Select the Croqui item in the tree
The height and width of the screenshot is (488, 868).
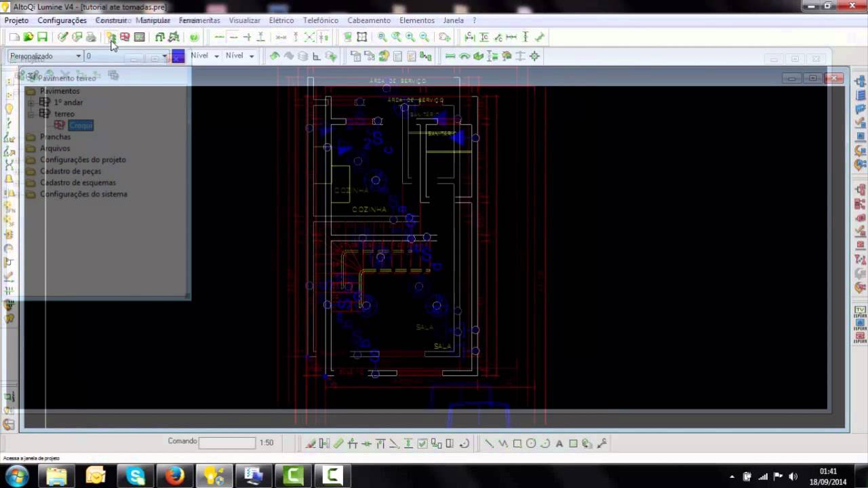coord(81,125)
